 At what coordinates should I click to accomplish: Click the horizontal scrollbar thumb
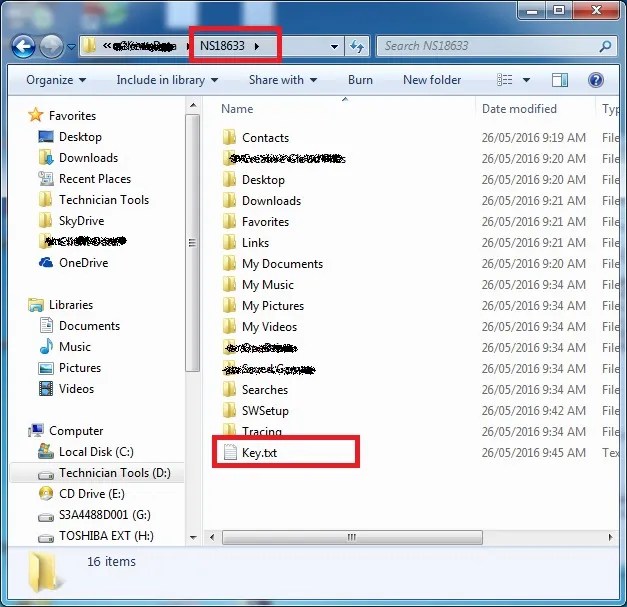[352, 537]
